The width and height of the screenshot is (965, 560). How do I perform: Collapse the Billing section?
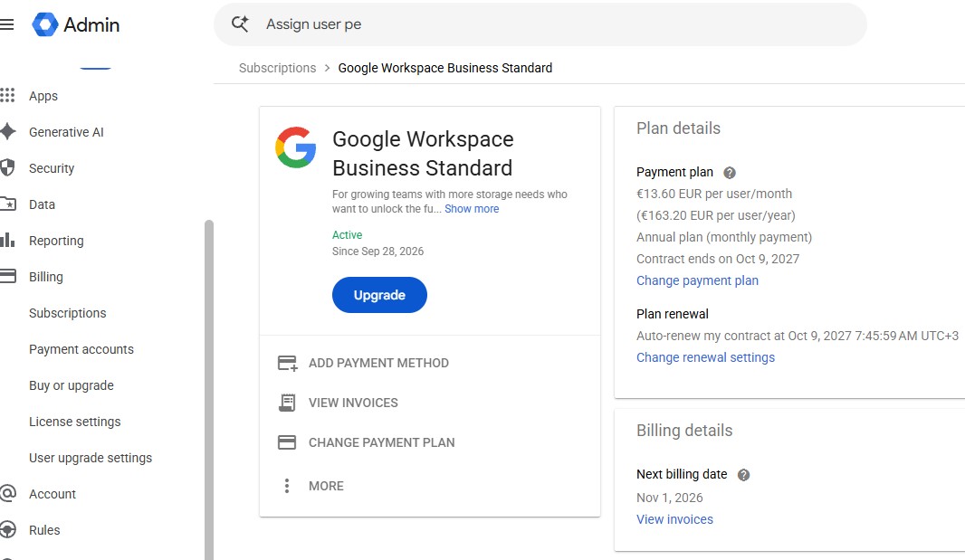45,277
